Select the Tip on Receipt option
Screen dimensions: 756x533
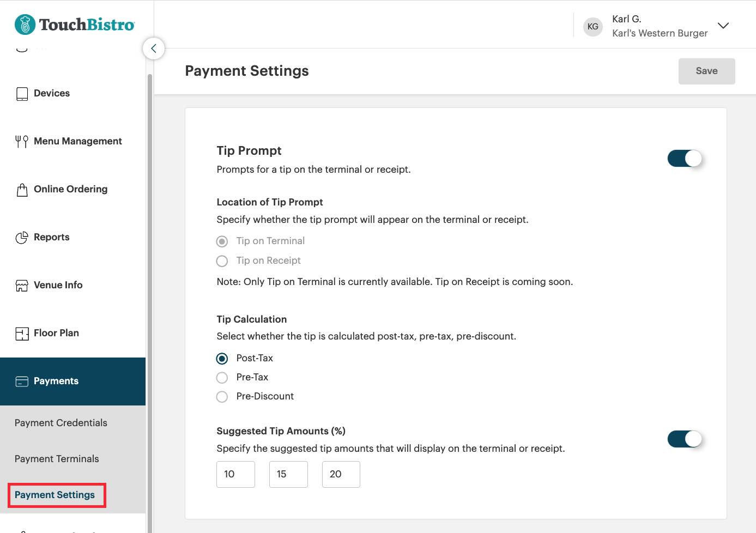222,261
